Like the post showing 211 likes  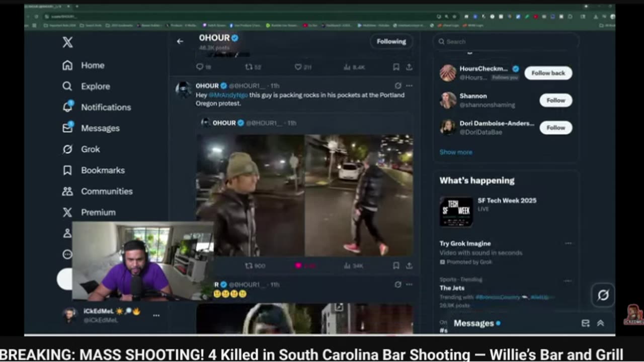click(298, 67)
